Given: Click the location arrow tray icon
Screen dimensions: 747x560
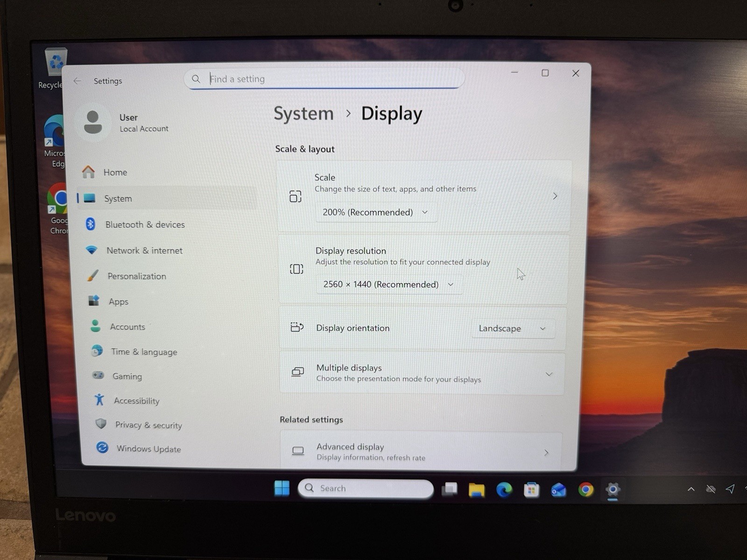Looking at the screenshot, I should pos(730,489).
